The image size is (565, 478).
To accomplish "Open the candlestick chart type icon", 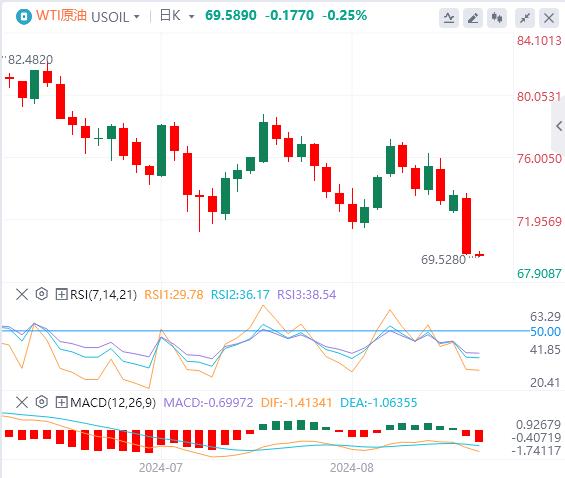I will pos(497,18).
